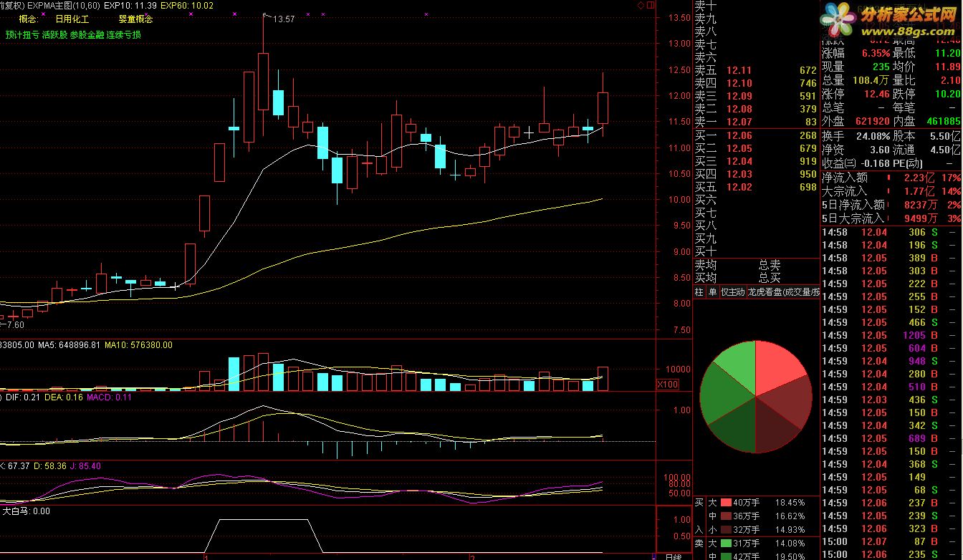Click the 买四 12.03 bid row
Image resolution: width=963 pixels, height=560 pixels.
[756, 174]
